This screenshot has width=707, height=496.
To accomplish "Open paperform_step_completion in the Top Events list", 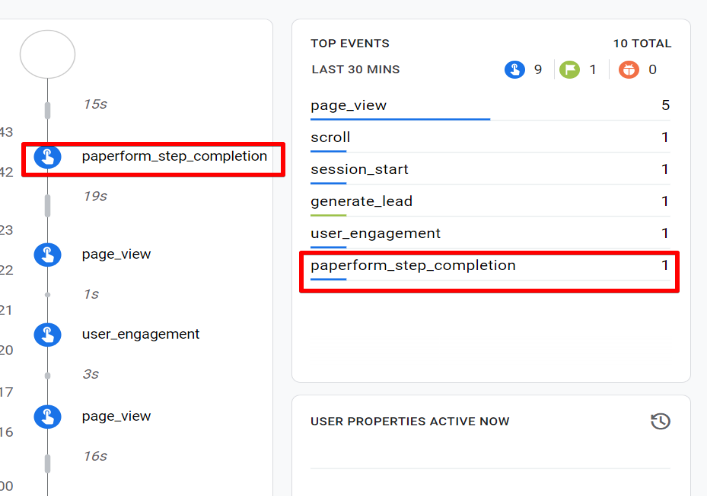I will coord(413,266).
